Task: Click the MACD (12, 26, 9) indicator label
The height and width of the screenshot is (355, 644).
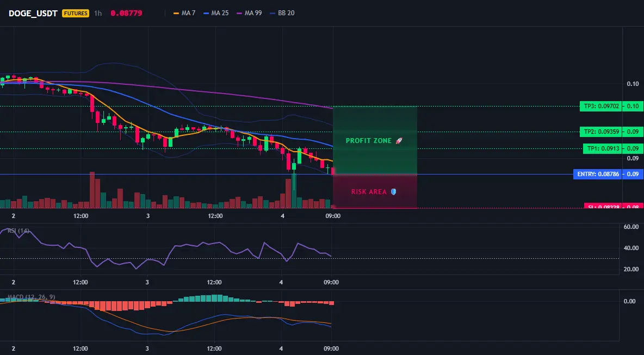Action: (x=31, y=297)
